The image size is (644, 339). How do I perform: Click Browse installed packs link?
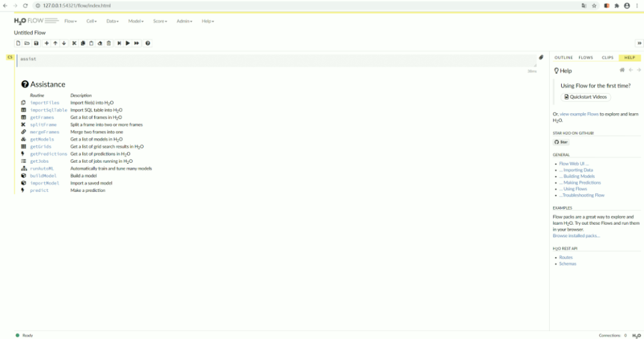point(576,236)
